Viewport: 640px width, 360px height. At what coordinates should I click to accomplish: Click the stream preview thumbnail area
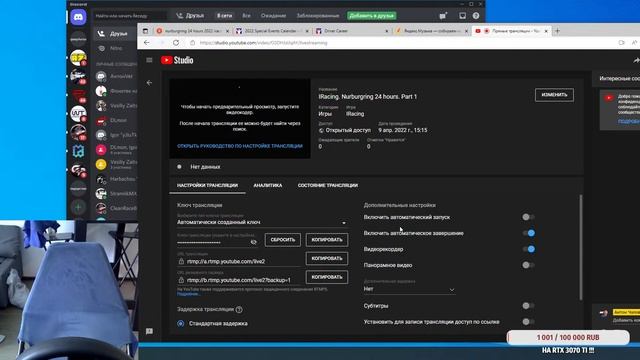click(x=240, y=118)
